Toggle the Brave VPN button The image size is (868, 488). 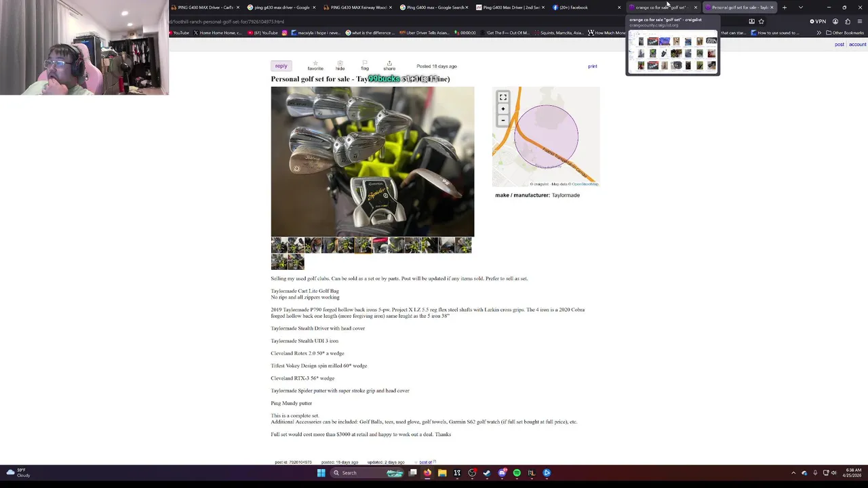tap(817, 22)
